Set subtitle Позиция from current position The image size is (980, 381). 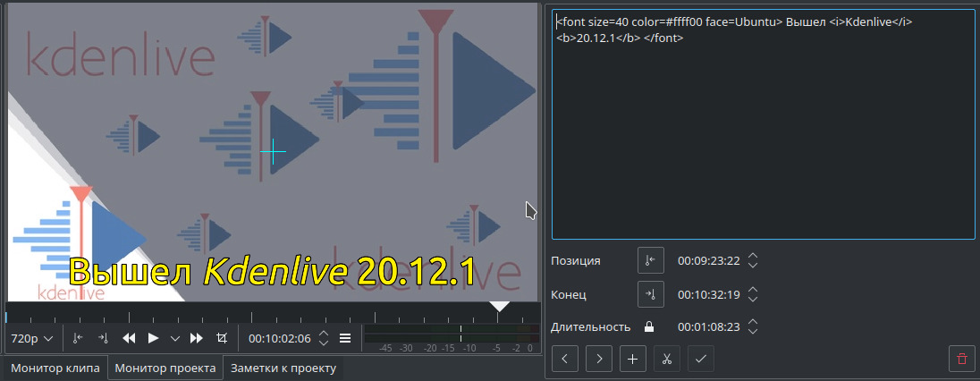point(651,261)
